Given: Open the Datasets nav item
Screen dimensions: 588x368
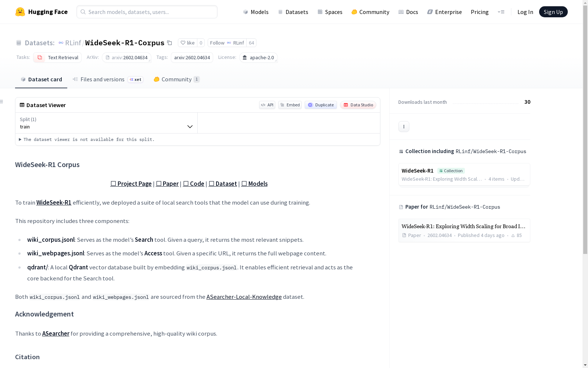Looking at the screenshot, I should pyautogui.click(x=293, y=12).
